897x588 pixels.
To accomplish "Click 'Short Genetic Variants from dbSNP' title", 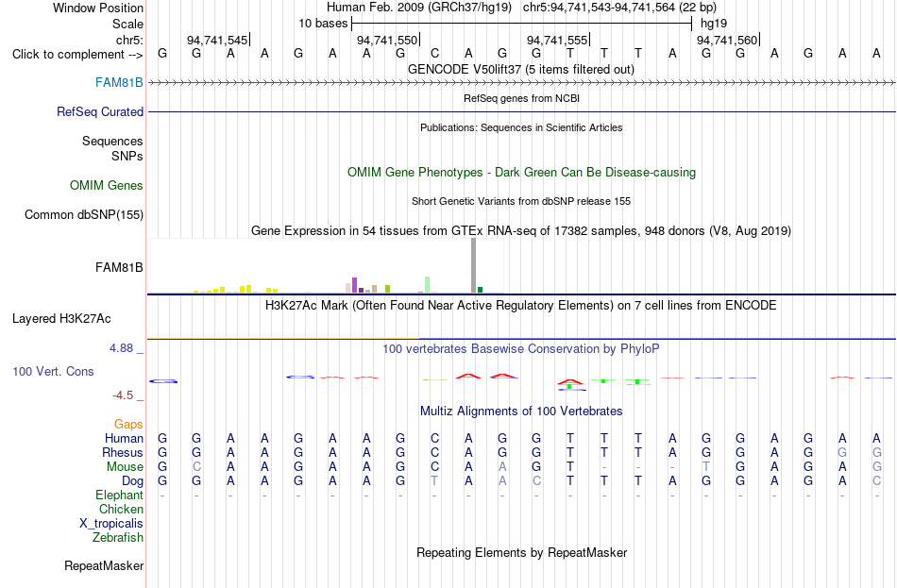I will click(521, 201).
